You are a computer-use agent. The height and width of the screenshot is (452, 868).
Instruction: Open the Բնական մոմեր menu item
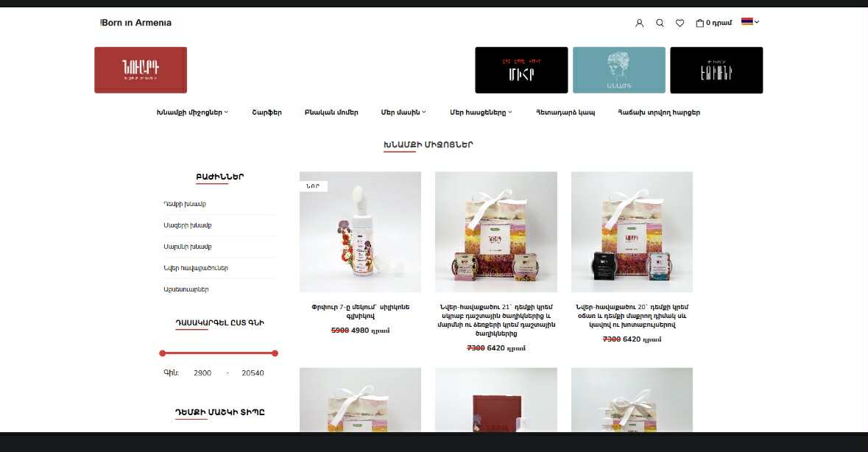[x=331, y=113]
